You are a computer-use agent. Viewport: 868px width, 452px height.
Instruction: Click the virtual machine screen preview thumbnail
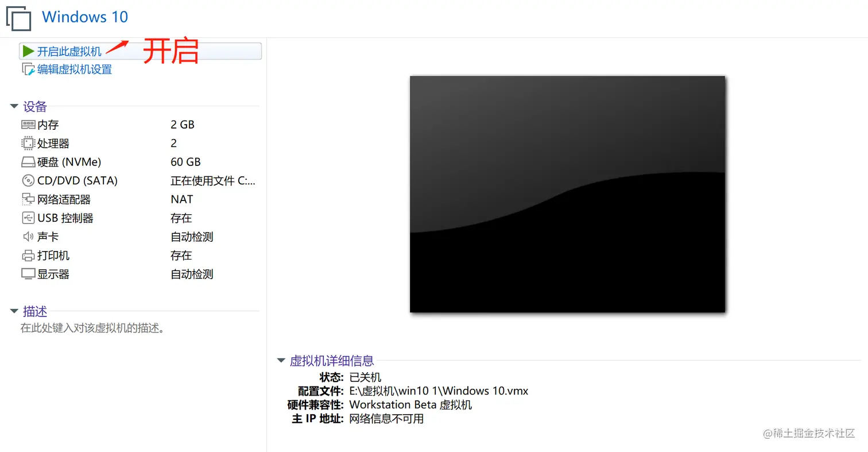pyautogui.click(x=568, y=194)
